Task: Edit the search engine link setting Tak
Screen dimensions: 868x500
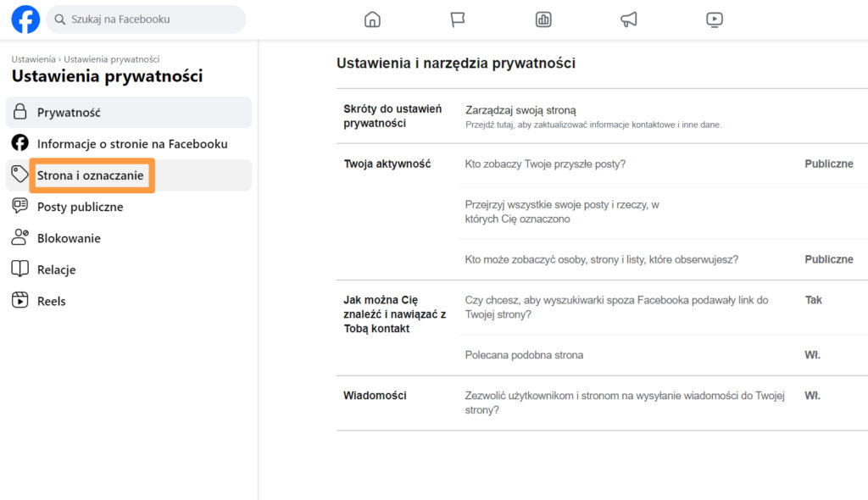Action: pos(813,300)
